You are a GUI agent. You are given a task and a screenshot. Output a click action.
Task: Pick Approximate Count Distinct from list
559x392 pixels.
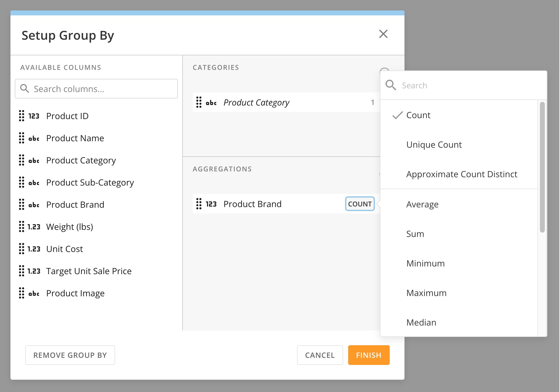pos(461,174)
